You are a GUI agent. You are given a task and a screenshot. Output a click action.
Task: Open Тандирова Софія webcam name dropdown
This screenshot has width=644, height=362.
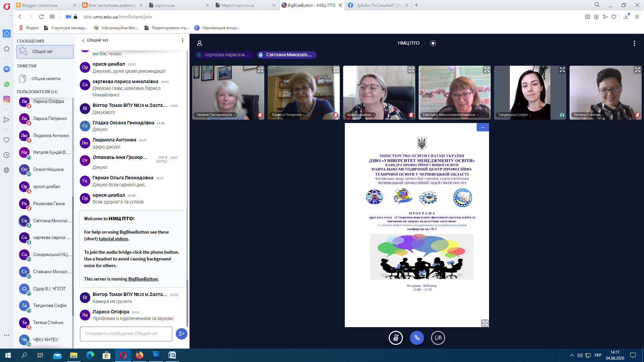(515, 115)
